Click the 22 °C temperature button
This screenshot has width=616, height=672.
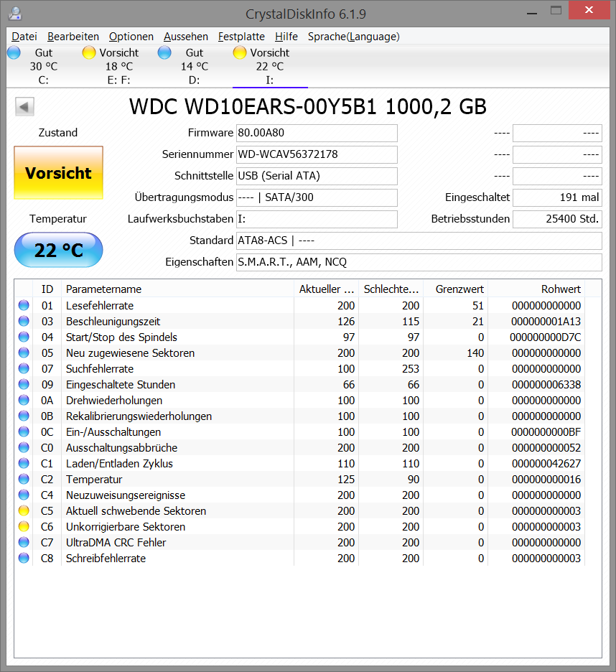[x=58, y=250]
